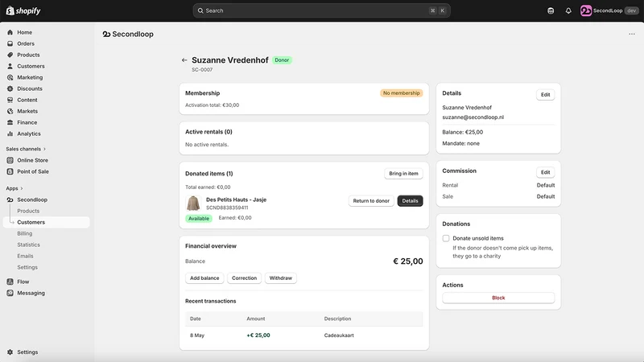Click the SecondLoop account avatar
Image resolution: width=644 pixels, height=362 pixels.
(x=586, y=10)
